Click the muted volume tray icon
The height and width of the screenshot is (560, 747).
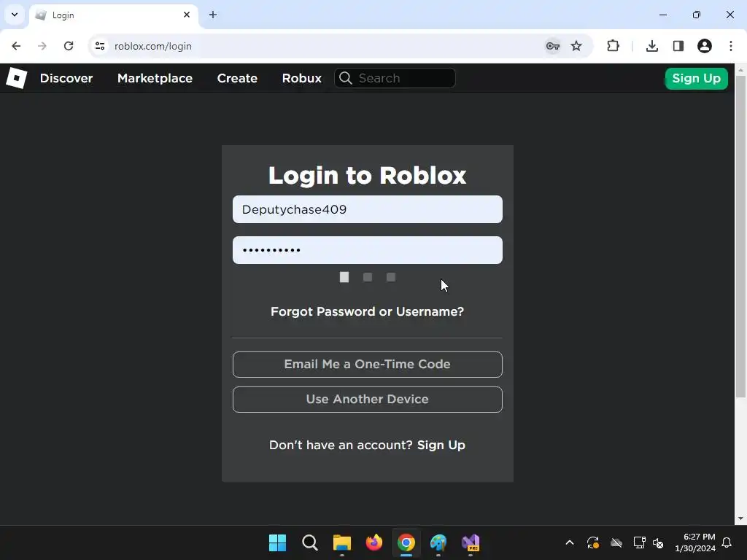(659, 542)
